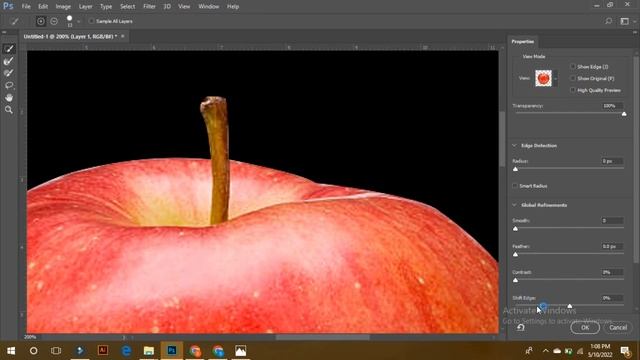Viewport: 640px width, 360px height.
Task: Click the Smooth slider handle
Action: 515,229
